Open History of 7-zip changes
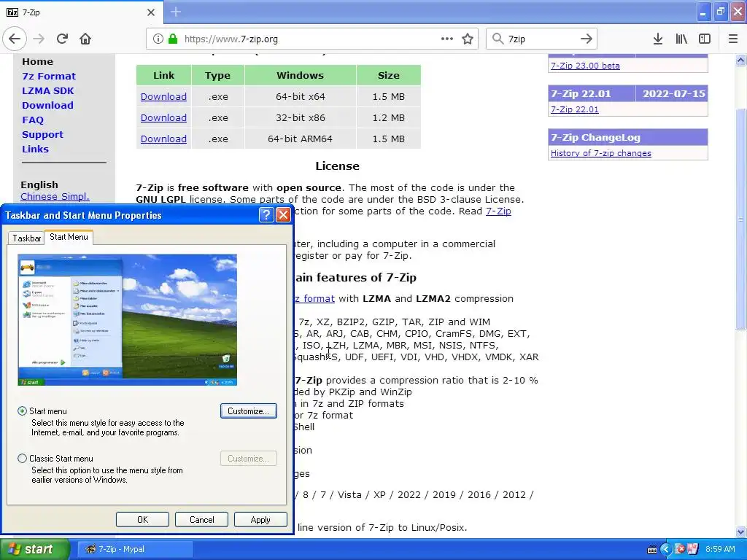The image size is (747, 560). pyautogui.click(x=601, y=153)
